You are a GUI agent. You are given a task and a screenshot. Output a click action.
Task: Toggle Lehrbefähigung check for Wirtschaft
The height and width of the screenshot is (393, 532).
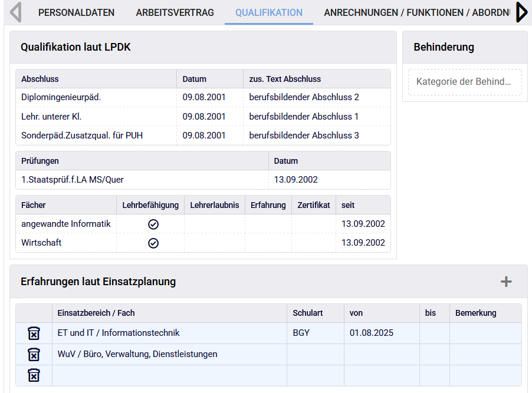tap(153, 243)
